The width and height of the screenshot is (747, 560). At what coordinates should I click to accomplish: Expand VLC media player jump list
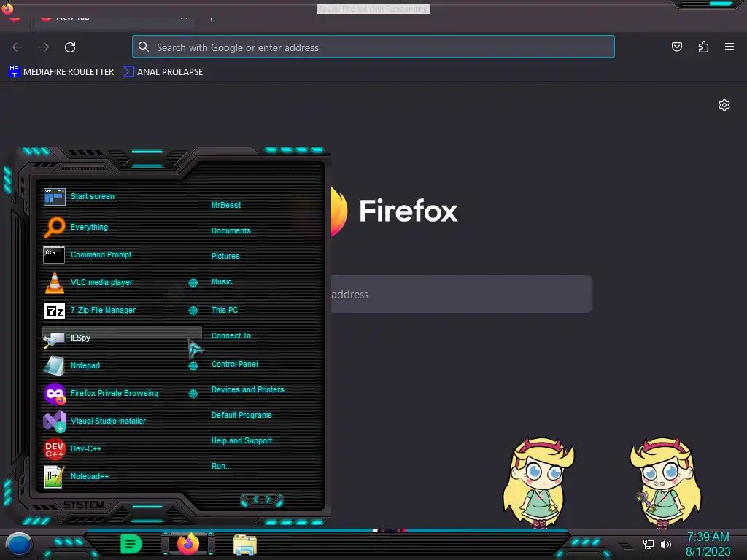click(x=193, y=283)
